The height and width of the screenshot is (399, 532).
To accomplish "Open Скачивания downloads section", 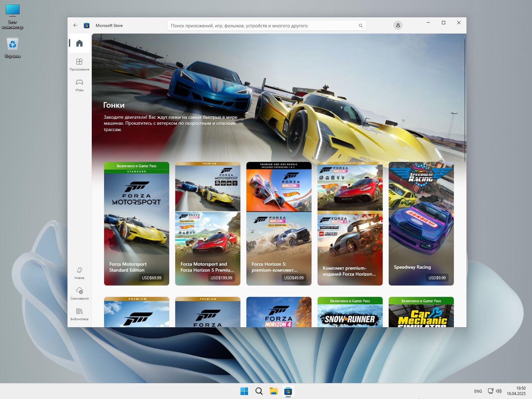I will pos(79,294).
